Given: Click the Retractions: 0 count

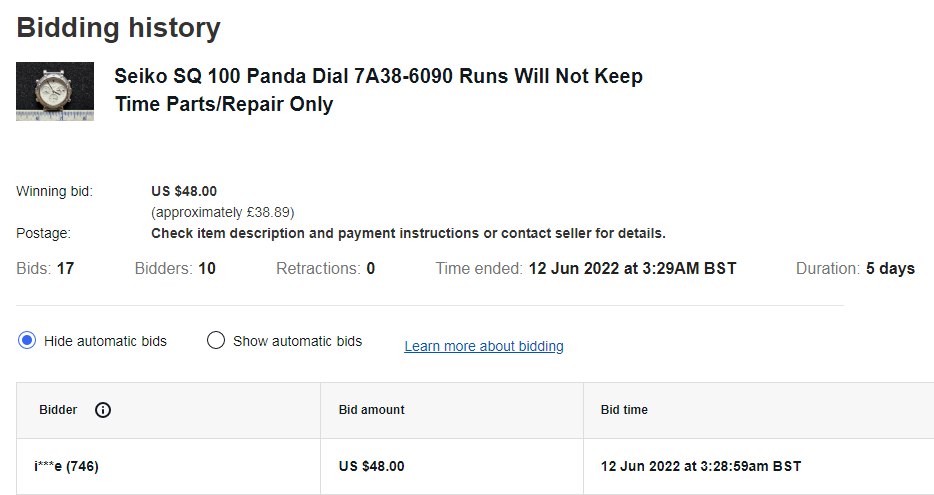Looking at the screenshot, I should (325, 268).
